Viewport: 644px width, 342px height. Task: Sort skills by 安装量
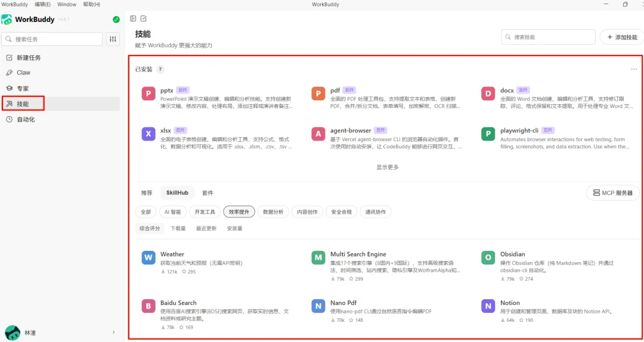[x=234, y=228]
